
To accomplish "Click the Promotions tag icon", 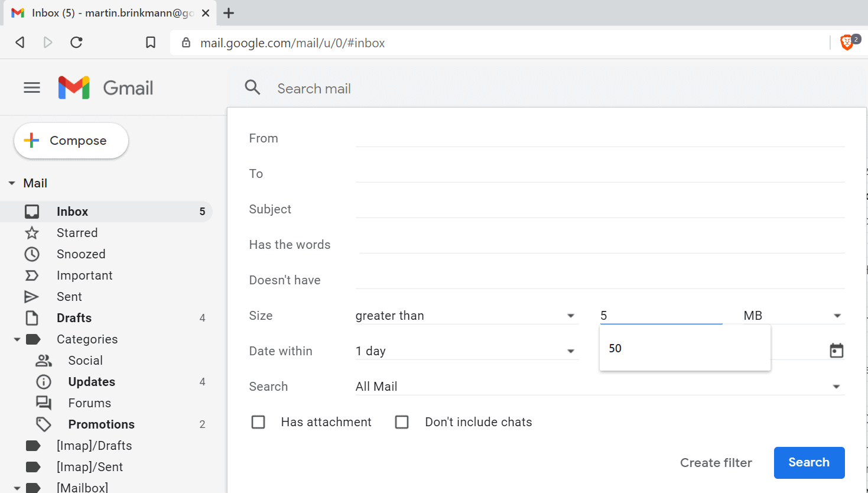I will click(x=44, y=424).
